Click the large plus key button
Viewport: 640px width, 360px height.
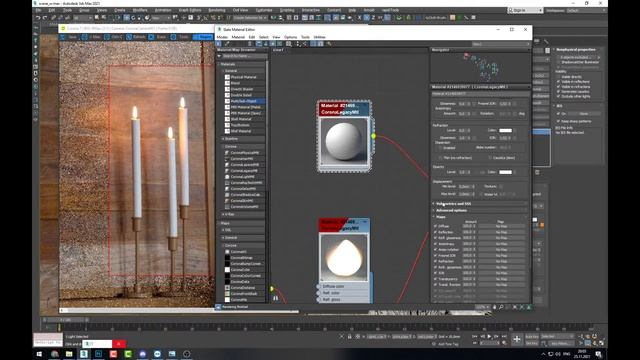(517, 339)
